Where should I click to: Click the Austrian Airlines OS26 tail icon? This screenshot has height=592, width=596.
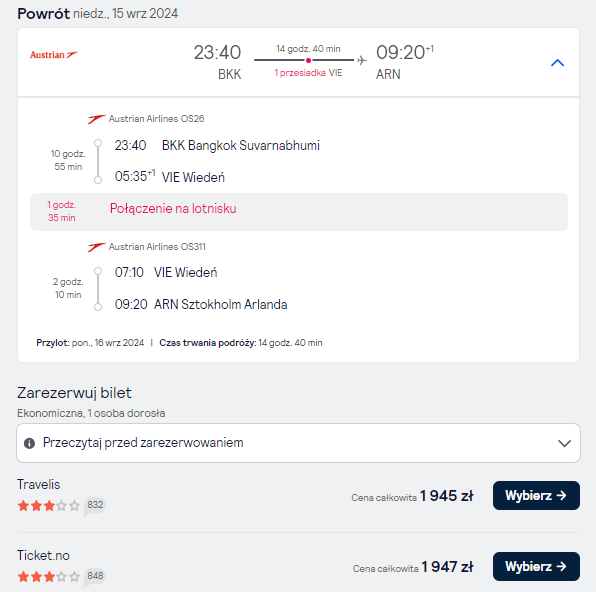point(96,119)
